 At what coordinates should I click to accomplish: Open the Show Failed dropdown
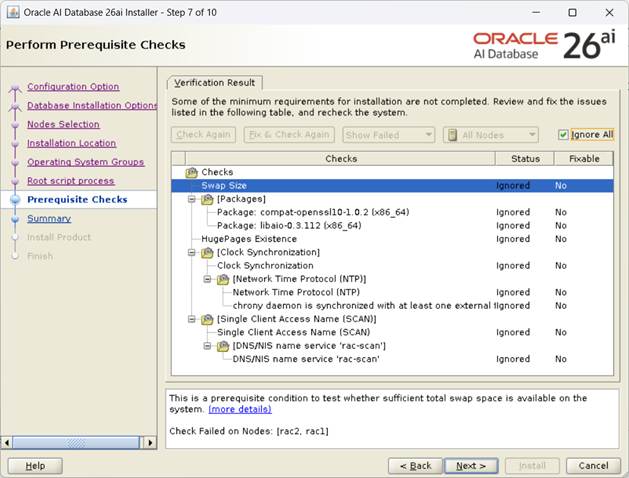tap(388, 135)
